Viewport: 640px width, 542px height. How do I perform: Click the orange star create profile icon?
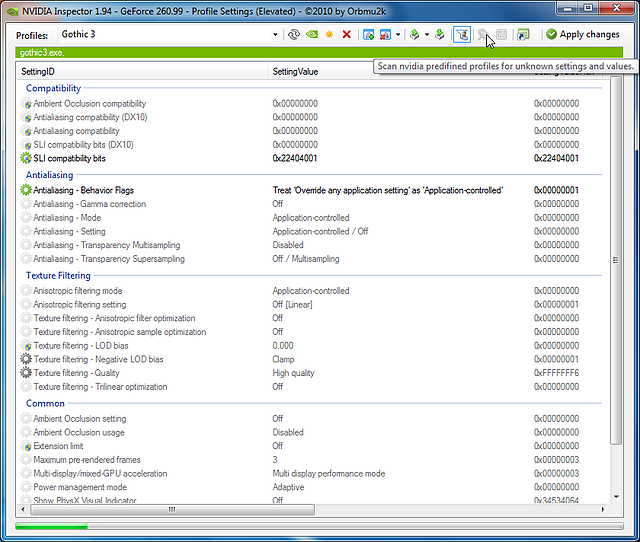click(329, 34)
